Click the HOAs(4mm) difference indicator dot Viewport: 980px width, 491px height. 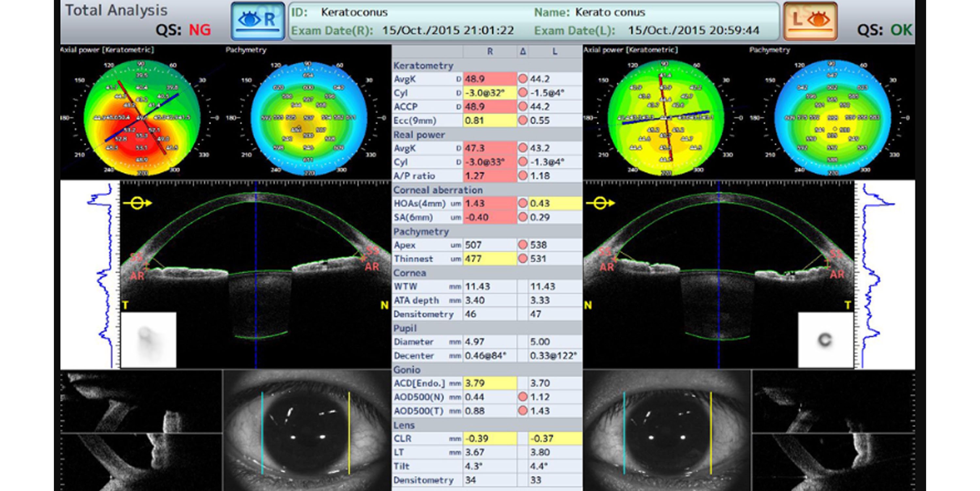[x=523, y=203]
